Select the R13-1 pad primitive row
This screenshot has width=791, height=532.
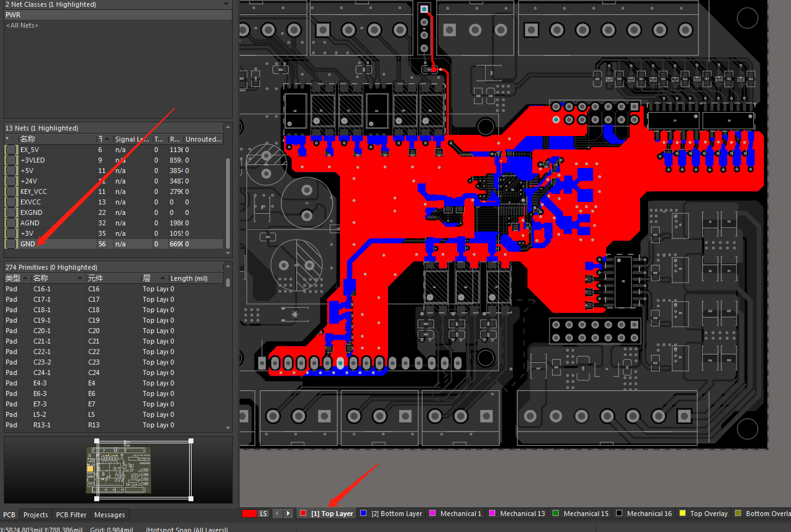[115, 425]
